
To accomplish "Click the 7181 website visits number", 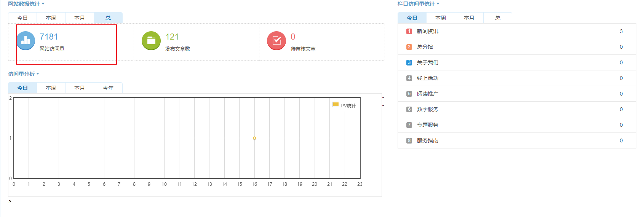I will coord(49,37).
